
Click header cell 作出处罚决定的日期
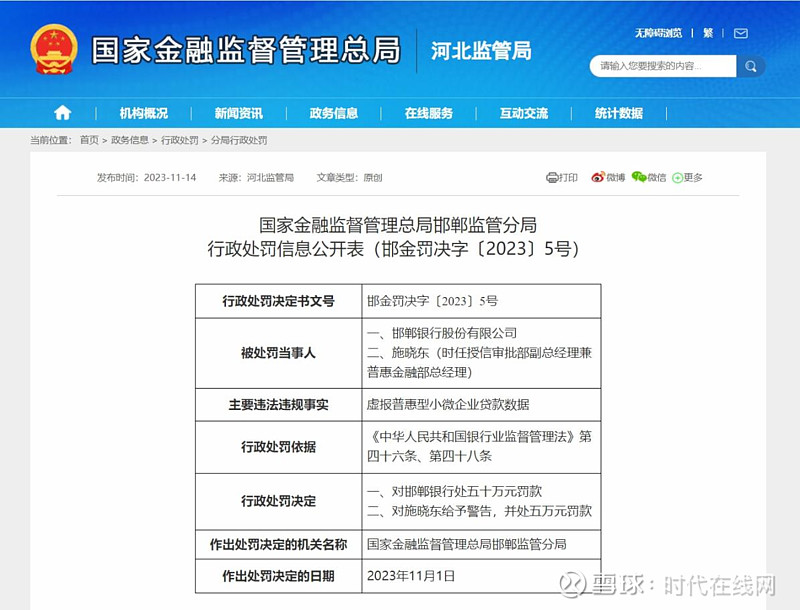pos(279,576)
